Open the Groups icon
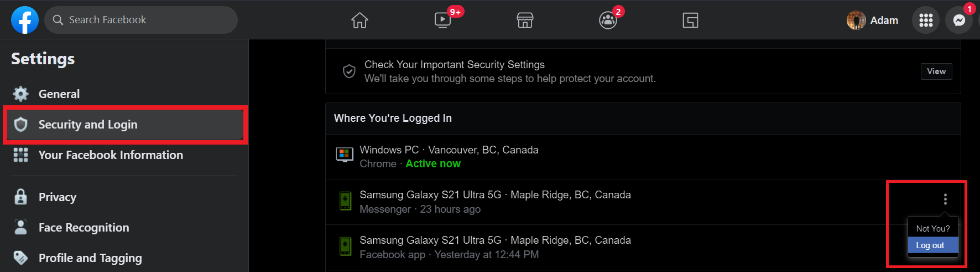Viewport: 980px width, 272px height. (608, 20)
